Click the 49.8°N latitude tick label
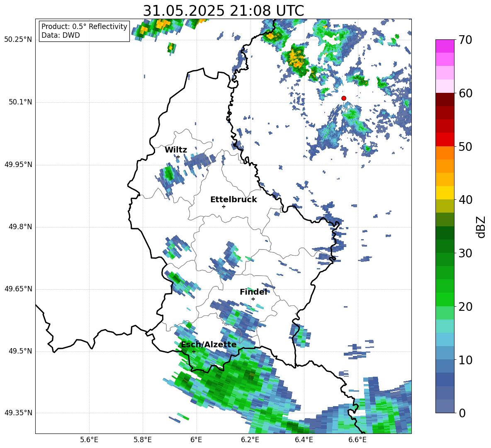Screen dimensions: 491x448 pyautogui.click(x=20, y=227)
